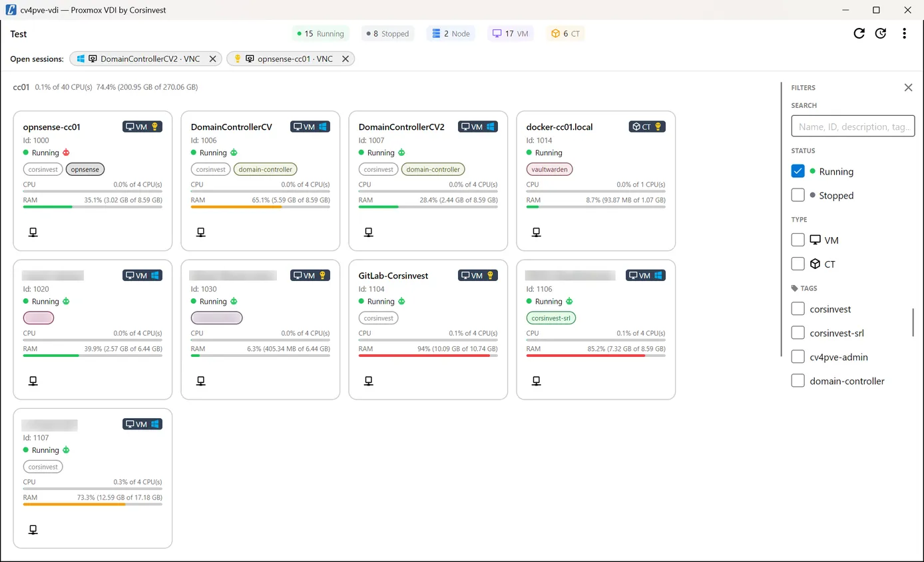Image resolution: width=924 pixels, height=562 pixels.
Task: Check the Stopped status filter
Action: (x=798, y=195)
